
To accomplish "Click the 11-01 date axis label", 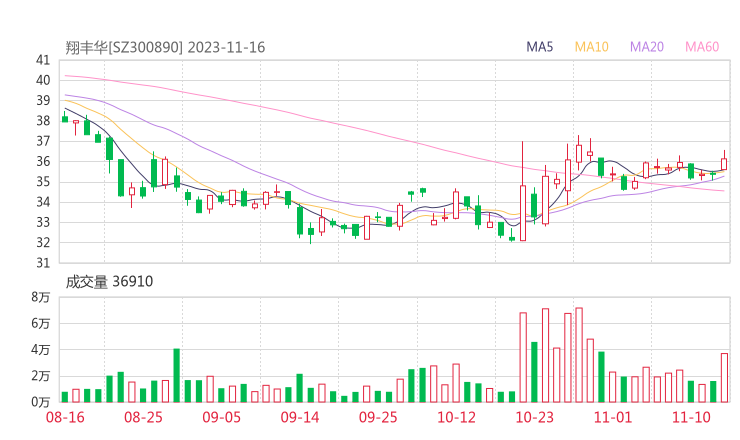I will pos(613,418).
